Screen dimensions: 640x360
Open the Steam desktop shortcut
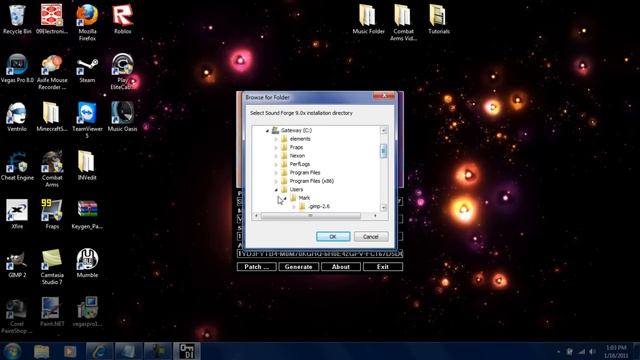coord(87,68)
